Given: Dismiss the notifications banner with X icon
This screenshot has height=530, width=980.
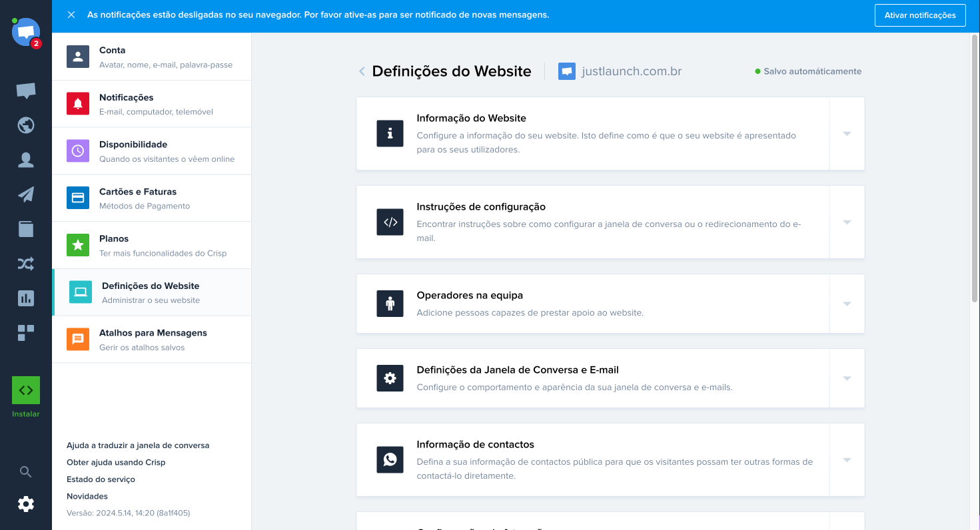Looking at the screenshot, I should pos(71,15).
